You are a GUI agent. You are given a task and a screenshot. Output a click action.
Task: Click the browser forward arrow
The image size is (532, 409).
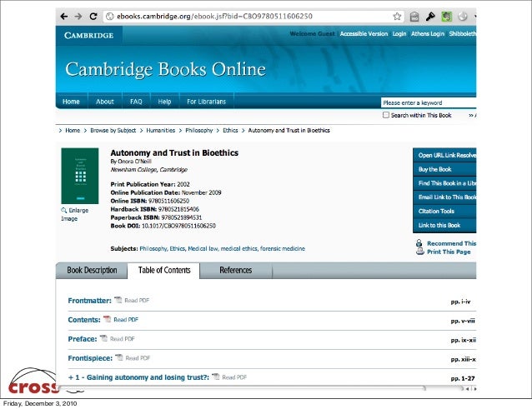tap(78, 17)
